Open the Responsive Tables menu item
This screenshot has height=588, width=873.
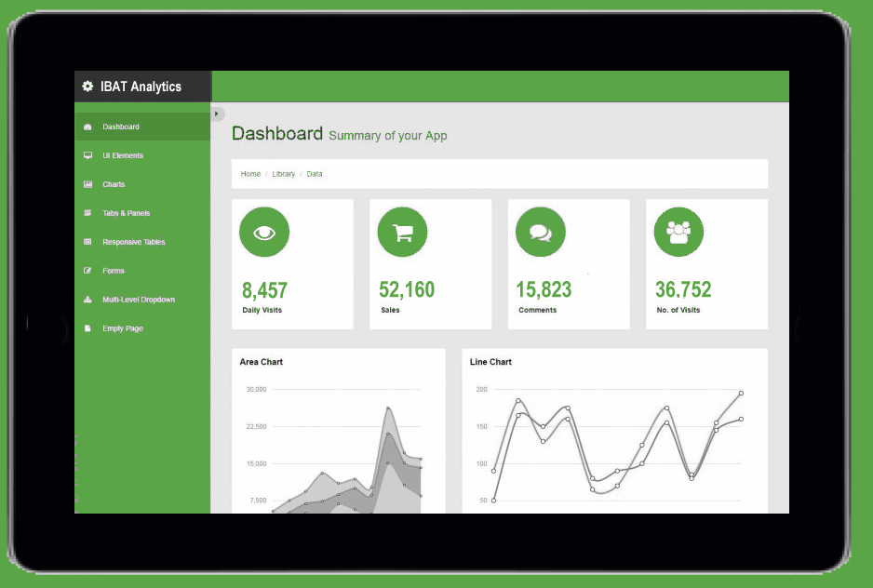[142, 242]
